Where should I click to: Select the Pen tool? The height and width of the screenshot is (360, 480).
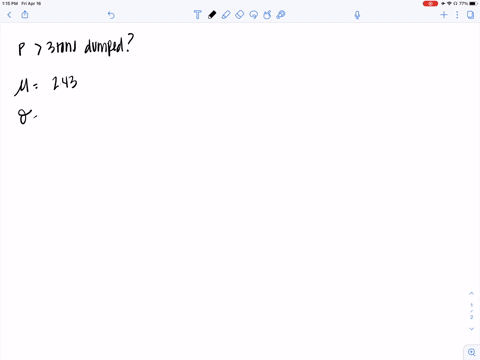point(212,15)
